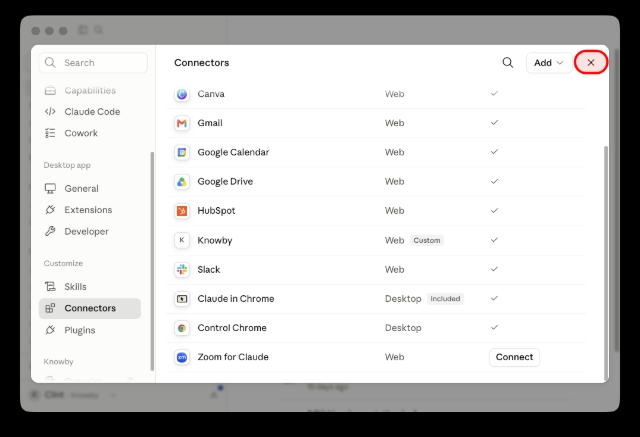Select the Google Calendar connector name

(233, 152)
